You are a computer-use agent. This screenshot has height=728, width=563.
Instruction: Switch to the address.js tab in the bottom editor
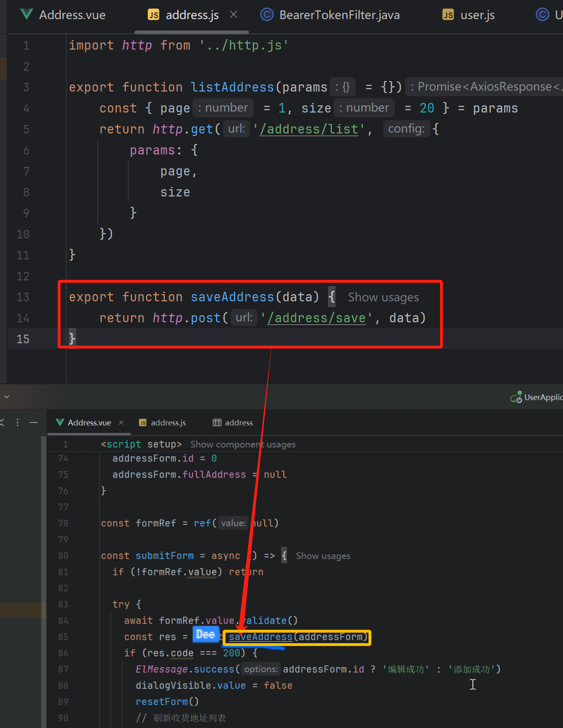tap(162, 422)
